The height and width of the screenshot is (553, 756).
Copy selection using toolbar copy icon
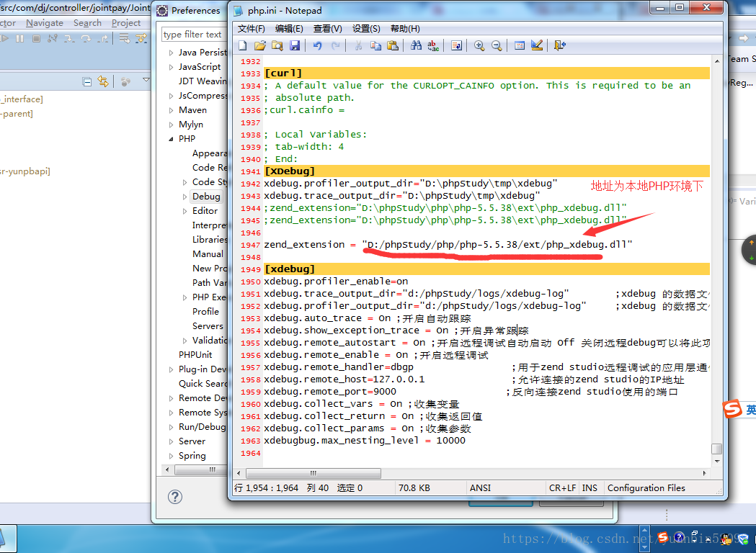375,45
